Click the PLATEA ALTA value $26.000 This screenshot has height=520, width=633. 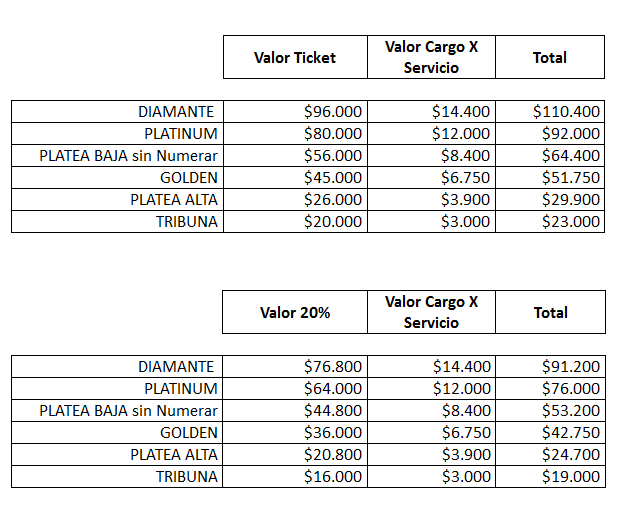333,200
